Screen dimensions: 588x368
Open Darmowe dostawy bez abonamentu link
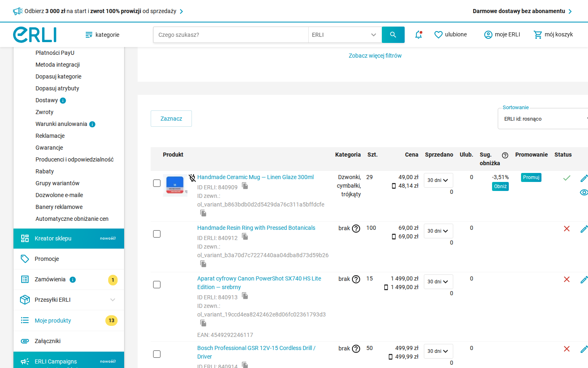pos(522,11)
